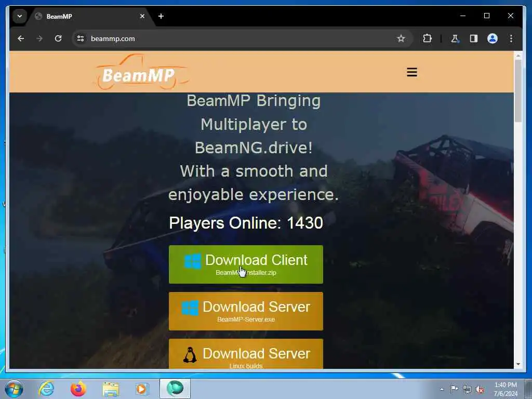
Task: Maximize the browser window
Action: (486, 16)
